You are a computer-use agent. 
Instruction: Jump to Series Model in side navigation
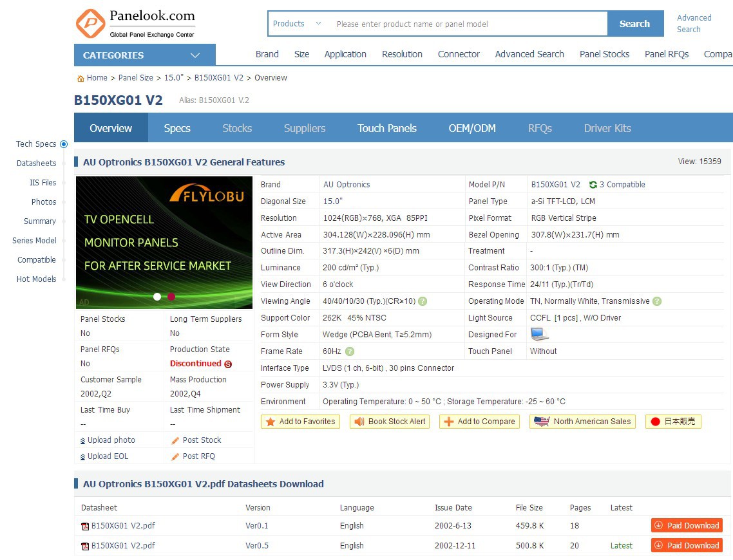(x=34, y=241)
